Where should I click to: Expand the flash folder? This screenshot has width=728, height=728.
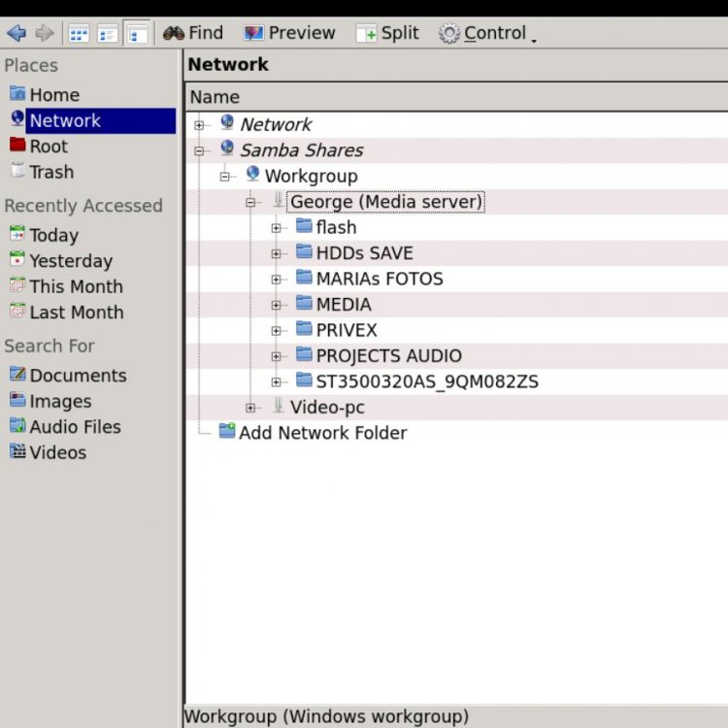coord(277,228)
